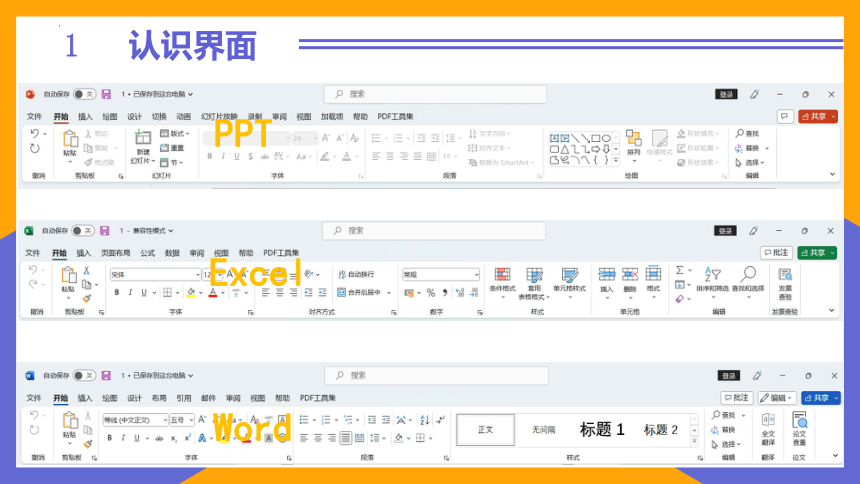Open 引用 tab in Word ribbon
This screenshot has width=860, height=484.
(x=184, y=398)
